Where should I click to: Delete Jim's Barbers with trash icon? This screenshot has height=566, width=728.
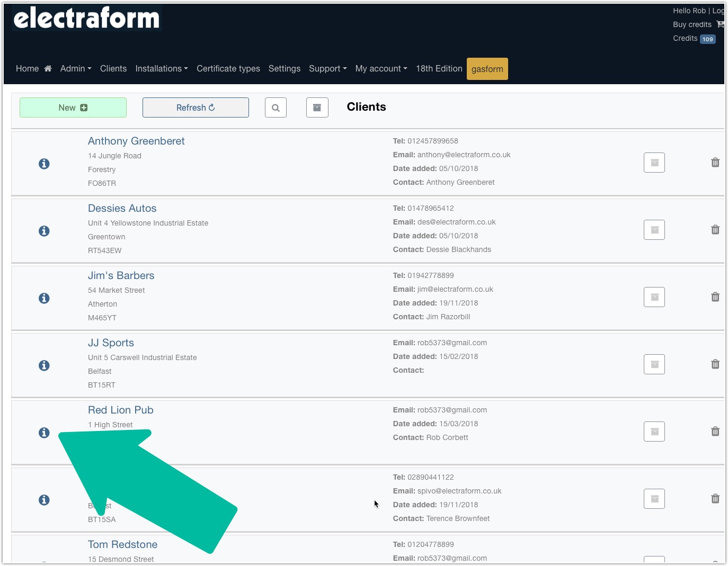pos(715,297)
